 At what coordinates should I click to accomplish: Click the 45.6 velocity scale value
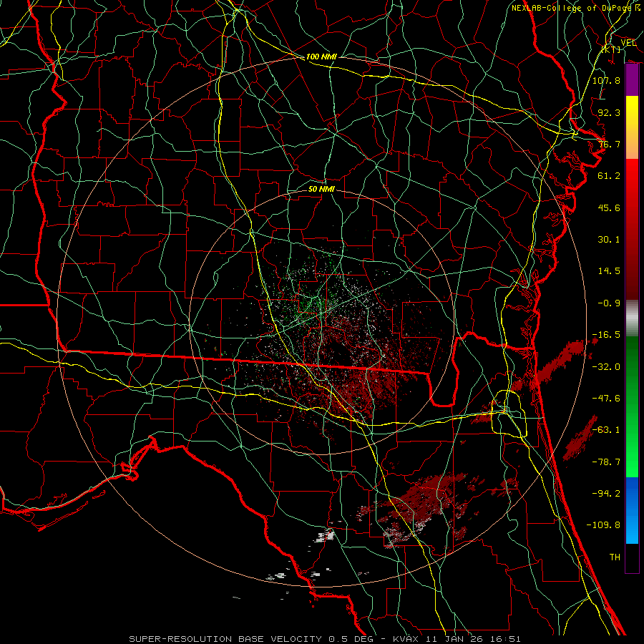click(609, 208)
